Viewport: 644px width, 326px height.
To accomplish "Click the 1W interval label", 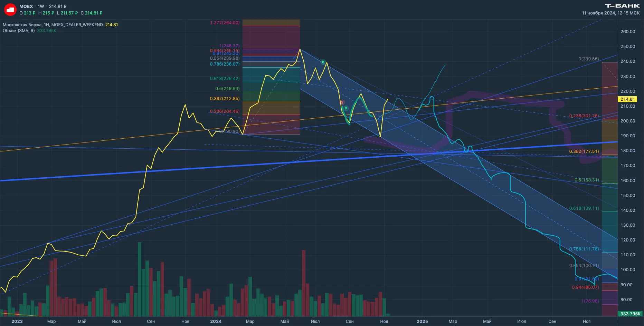I will [x=41, y=6].
